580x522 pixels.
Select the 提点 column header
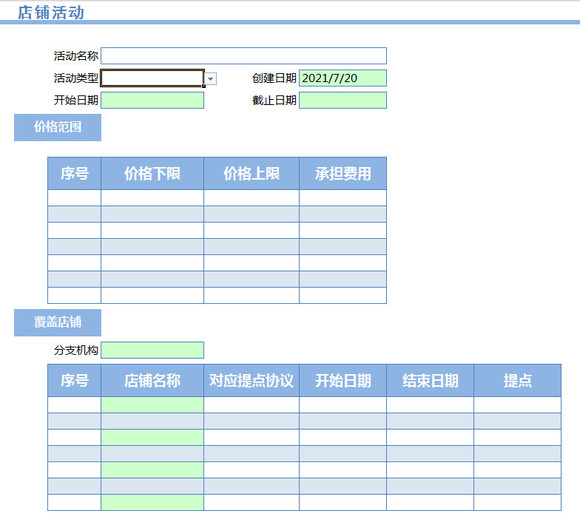(517, 380)
